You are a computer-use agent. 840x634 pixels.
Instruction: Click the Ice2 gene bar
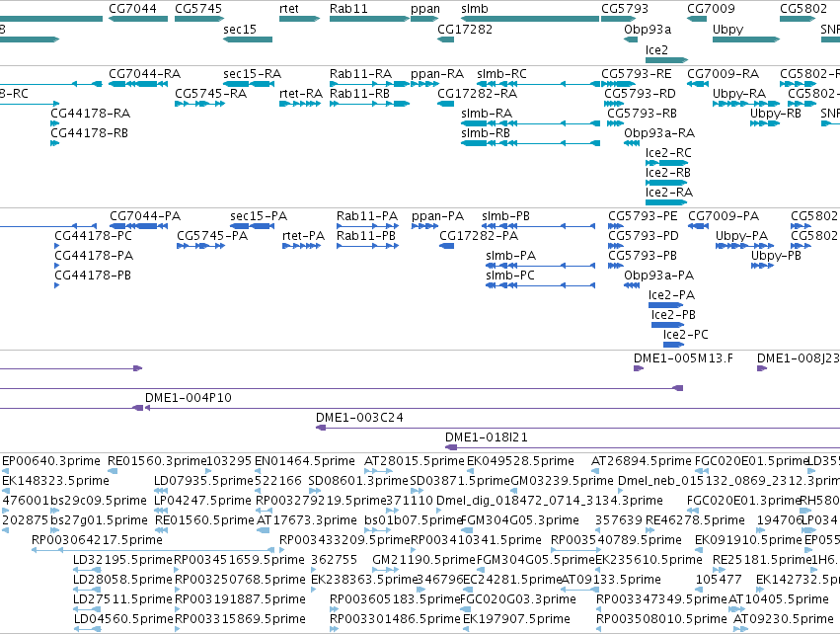point(666,60)
